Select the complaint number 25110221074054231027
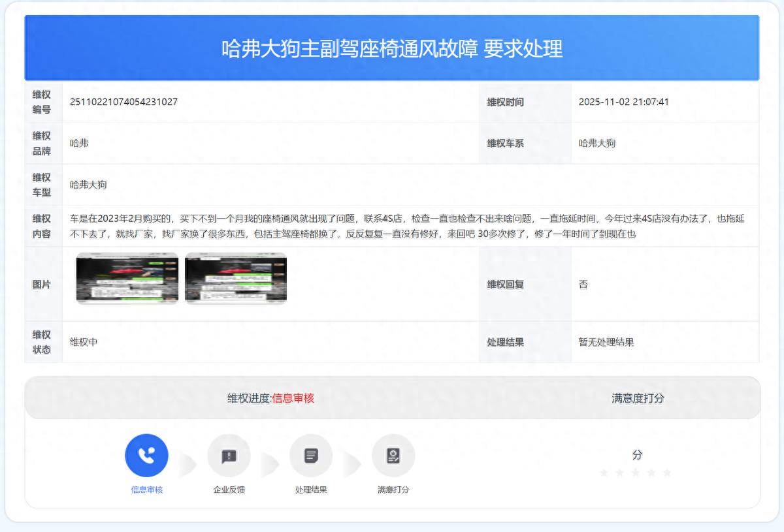 [x=124, y=102]
